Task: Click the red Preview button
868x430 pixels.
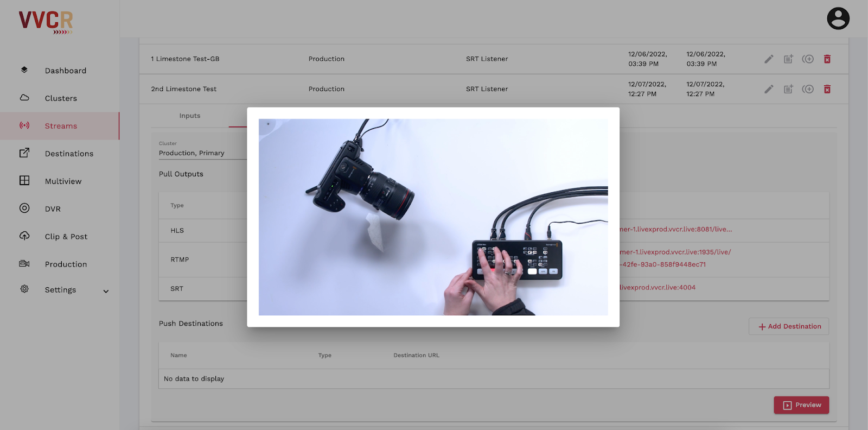Action: click(801, 405)
